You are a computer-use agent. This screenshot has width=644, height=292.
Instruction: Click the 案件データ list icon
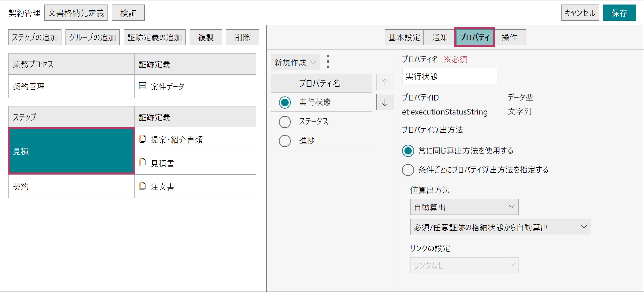pyautogui.click(x=143, y=86)
